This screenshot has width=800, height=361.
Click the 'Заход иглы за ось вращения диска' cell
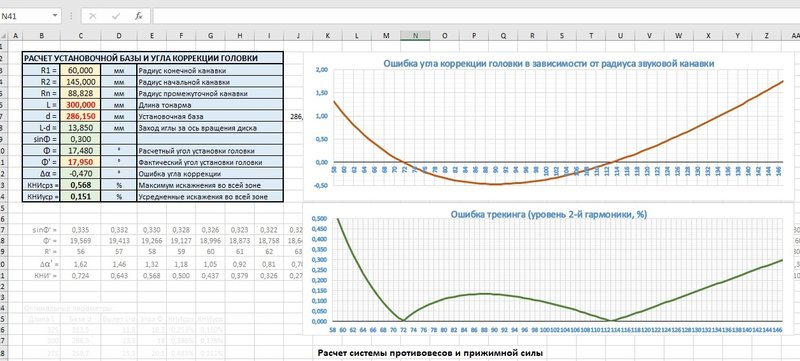209,127
